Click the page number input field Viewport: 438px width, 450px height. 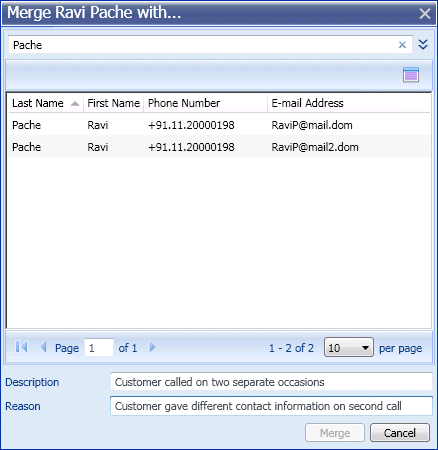click(x=99, y=348)
